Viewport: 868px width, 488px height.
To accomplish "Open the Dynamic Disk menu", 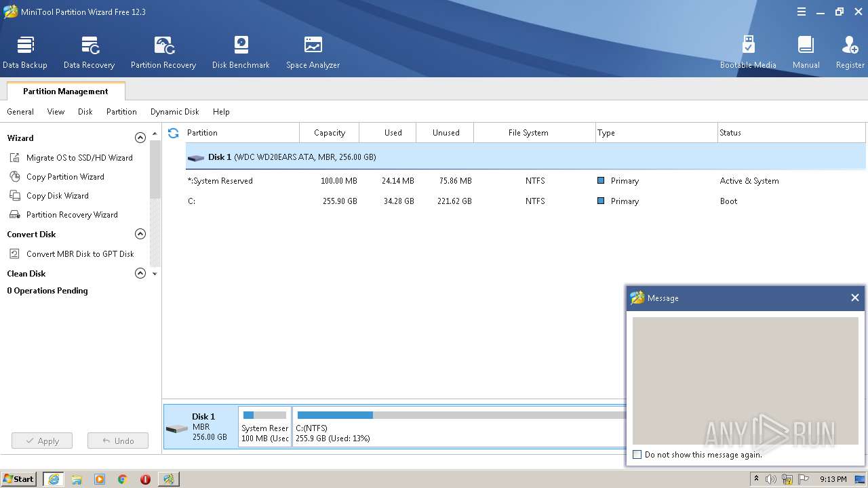I will [175, 112].
